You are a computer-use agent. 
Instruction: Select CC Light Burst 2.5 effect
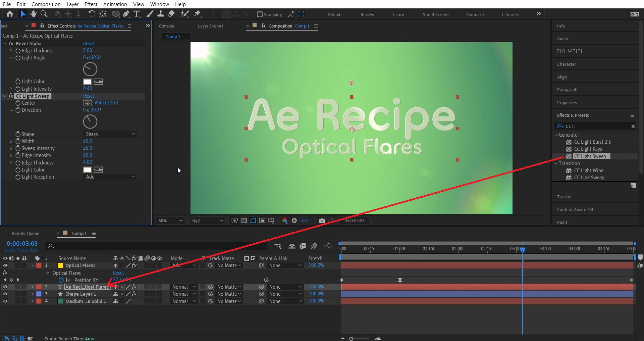[592, 142]
